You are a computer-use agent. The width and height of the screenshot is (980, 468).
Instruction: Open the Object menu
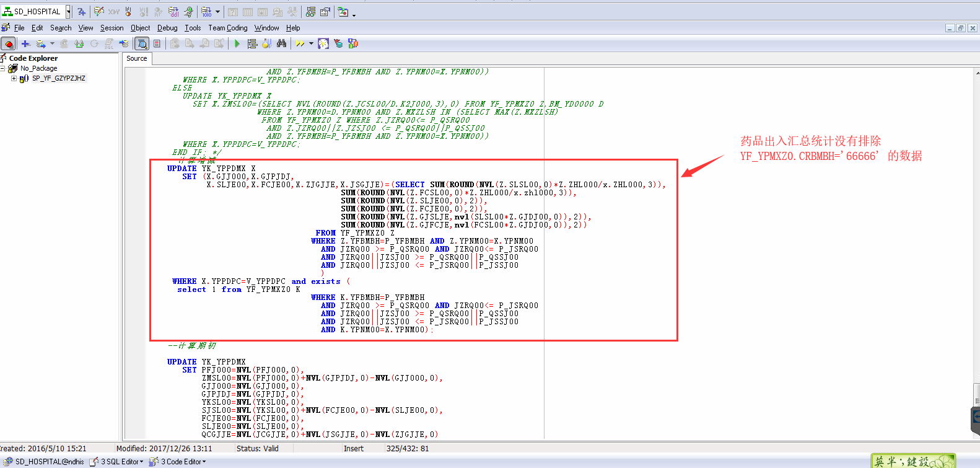140,28
